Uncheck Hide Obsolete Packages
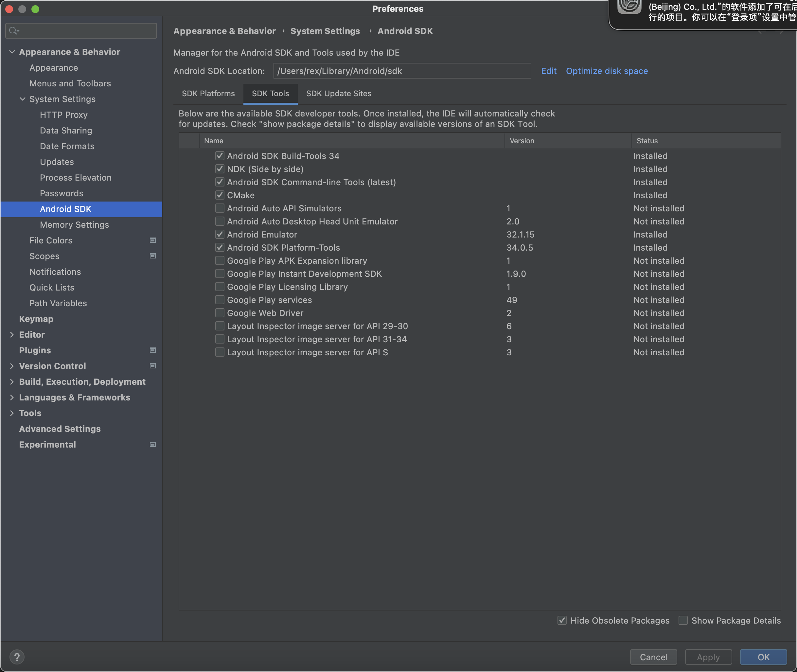 (x=562, y=620)
